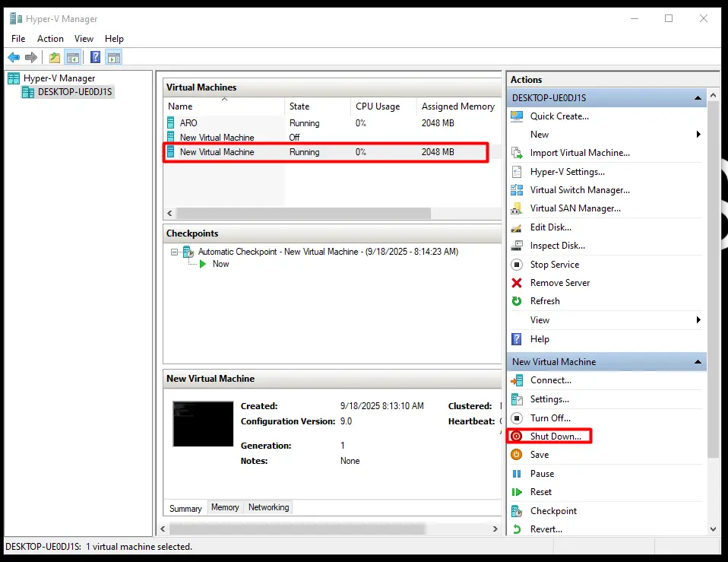Click the Actions pane scroll up arrow
The height and width of the screenshot is (562, 728).
point(713,95)
